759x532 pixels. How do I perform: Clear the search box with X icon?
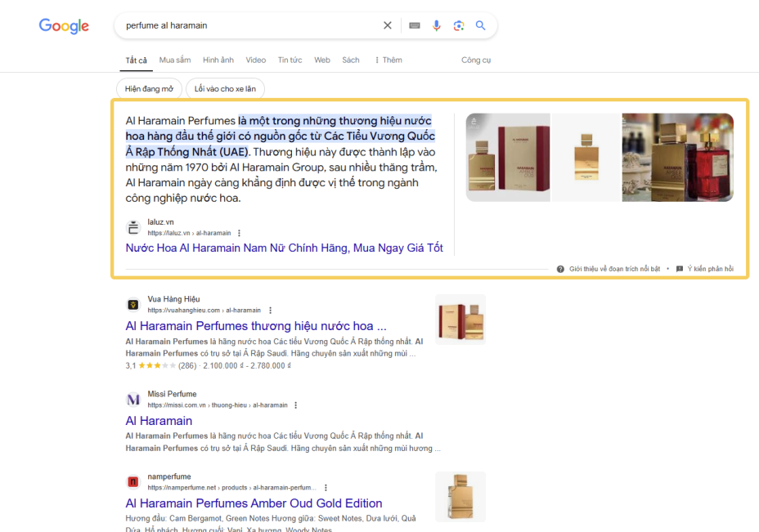(388, 25)
